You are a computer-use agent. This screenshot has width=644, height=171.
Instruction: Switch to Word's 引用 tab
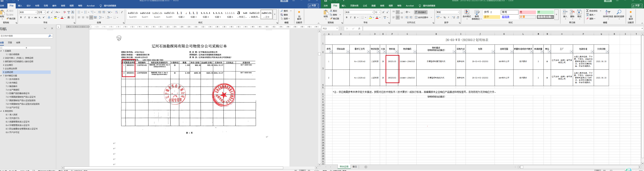coord(46,6)
